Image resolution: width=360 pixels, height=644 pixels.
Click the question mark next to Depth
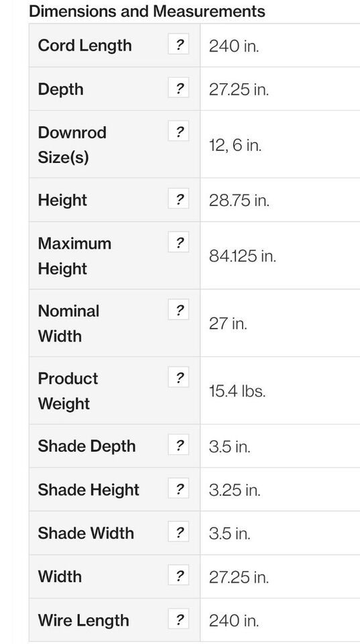click(178, 87)
